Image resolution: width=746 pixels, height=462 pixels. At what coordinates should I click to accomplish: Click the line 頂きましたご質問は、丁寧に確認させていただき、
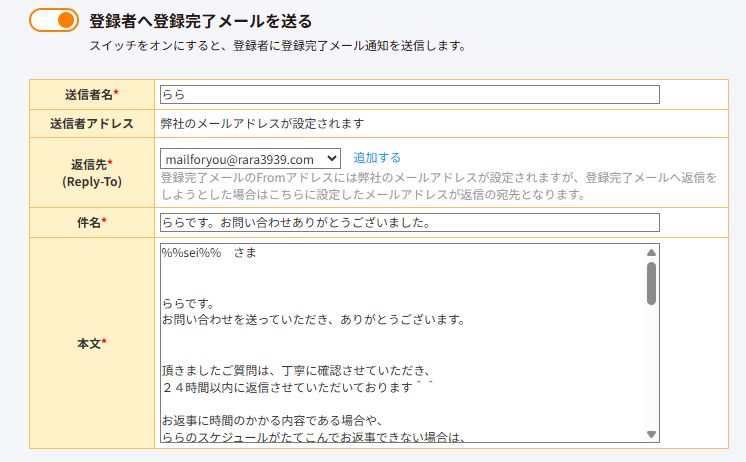[297, 370]
